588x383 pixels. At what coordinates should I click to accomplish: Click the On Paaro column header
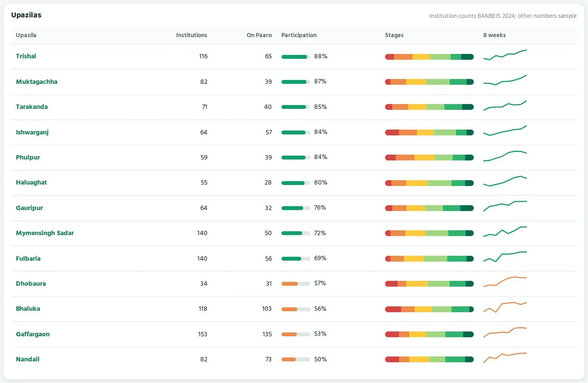coord(259,35)
